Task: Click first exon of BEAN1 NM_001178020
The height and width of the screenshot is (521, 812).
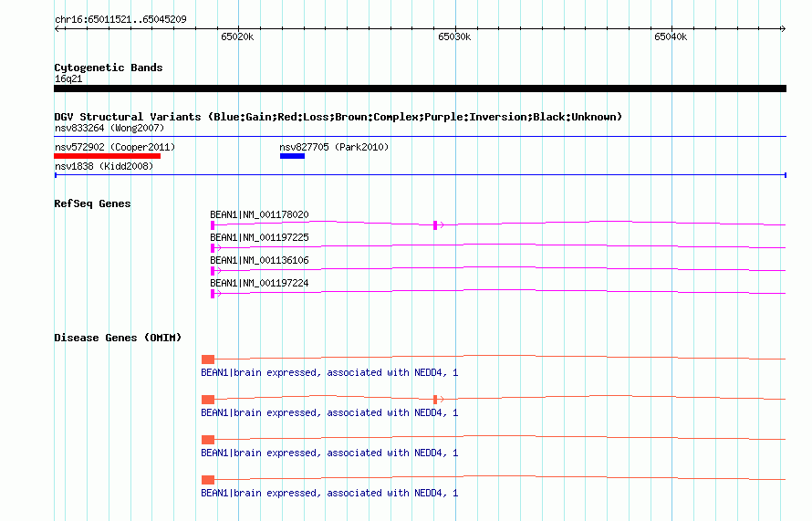Action: [213, 225]
